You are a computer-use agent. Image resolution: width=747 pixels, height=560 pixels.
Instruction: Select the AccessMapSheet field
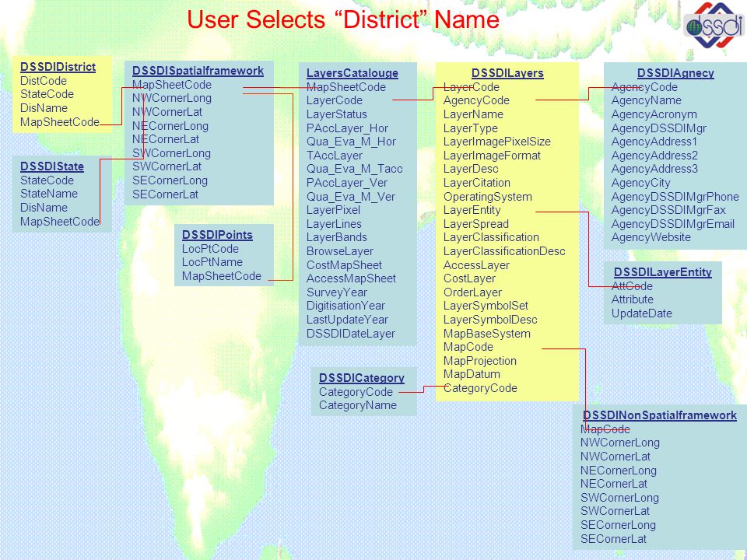point(351,278)
